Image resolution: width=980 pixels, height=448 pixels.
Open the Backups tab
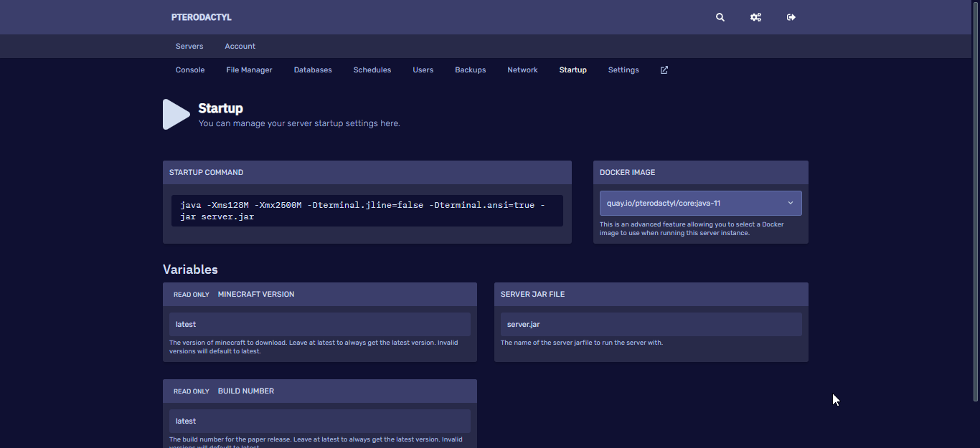(x=470, y=70)
